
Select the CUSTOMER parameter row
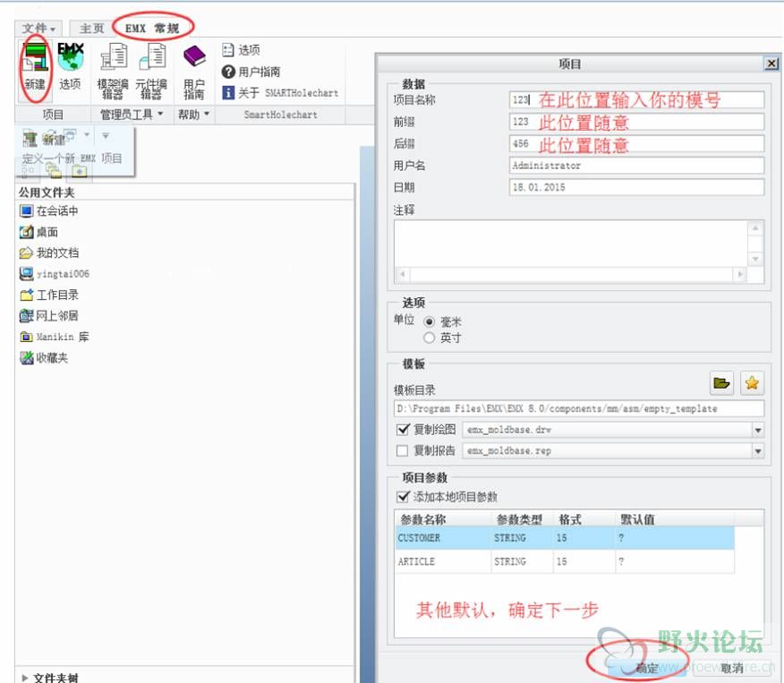pos(565,538)
